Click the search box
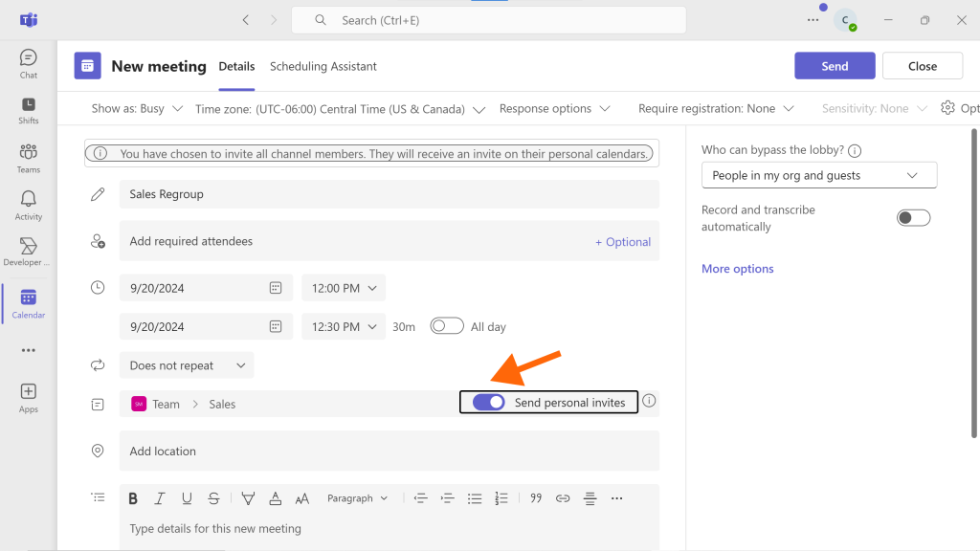 click(x=489, y=20)
